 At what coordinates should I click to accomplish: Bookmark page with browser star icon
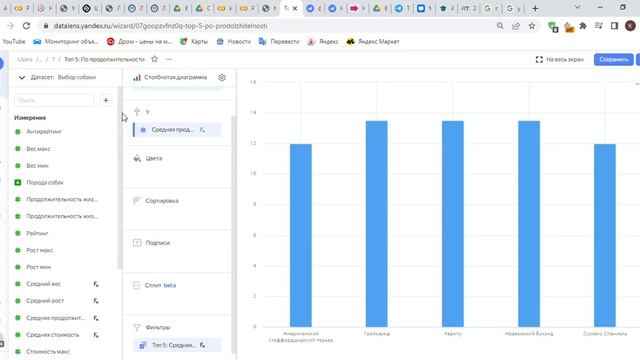[x=532, y=26]
